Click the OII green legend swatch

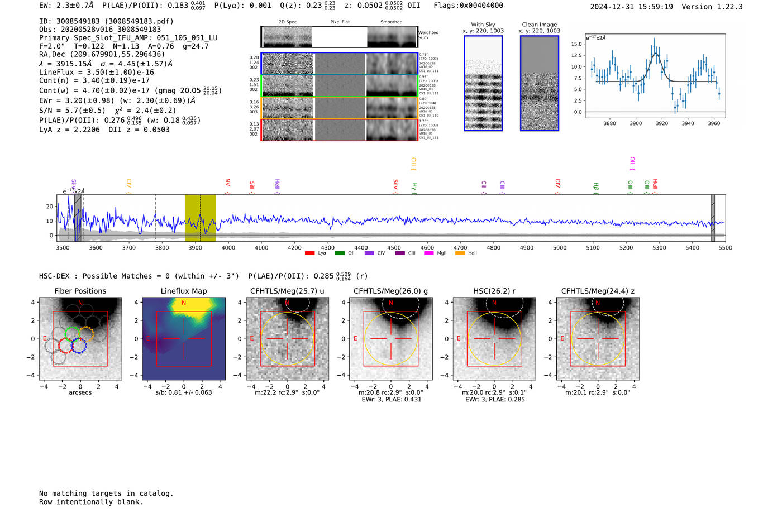pos(340,253)
